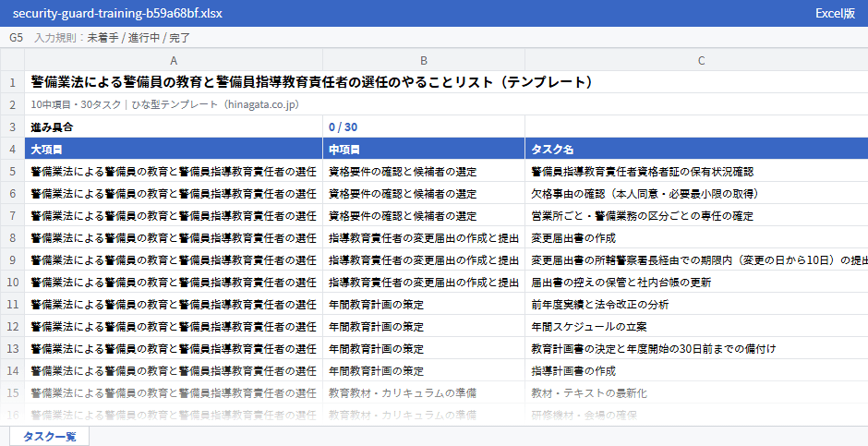Select row 2 header number
The width and height of the screenshot is (868, 446).
(12, 104)
